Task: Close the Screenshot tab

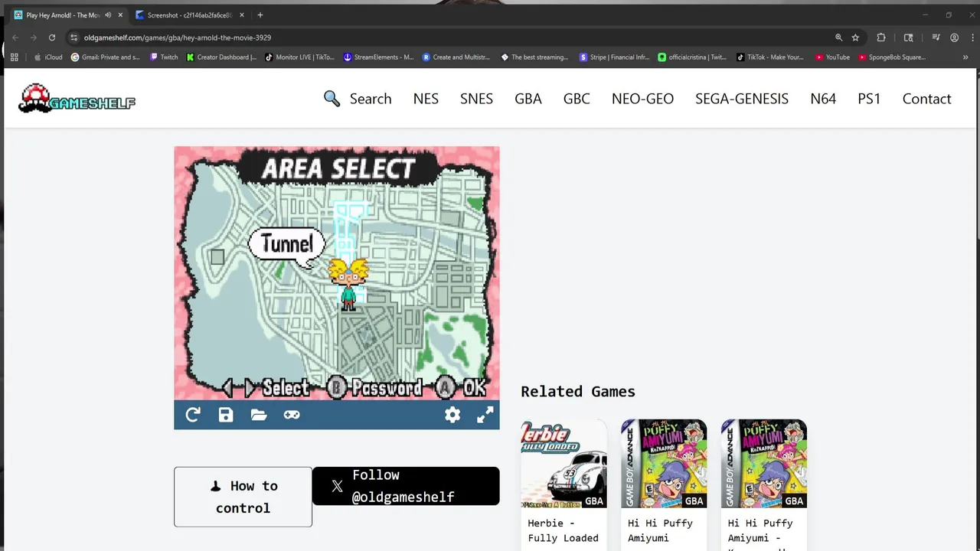Action: (x=242, y=15)
